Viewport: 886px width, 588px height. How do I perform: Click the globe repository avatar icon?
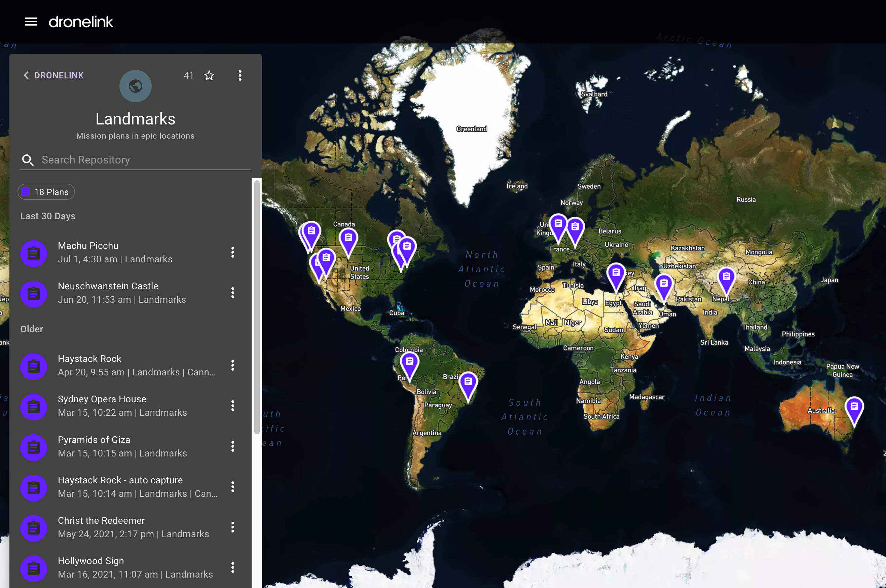coord(135,86)
